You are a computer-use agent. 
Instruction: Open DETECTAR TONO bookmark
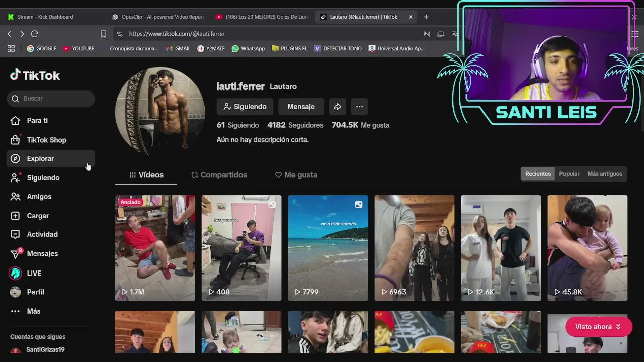[x=338, y=49]
